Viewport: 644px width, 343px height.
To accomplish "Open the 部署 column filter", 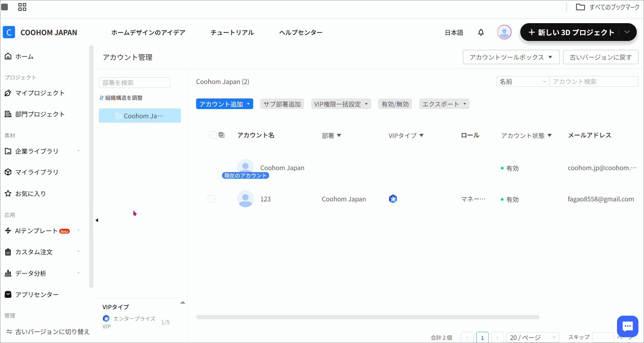I will [x=339, y=136].
